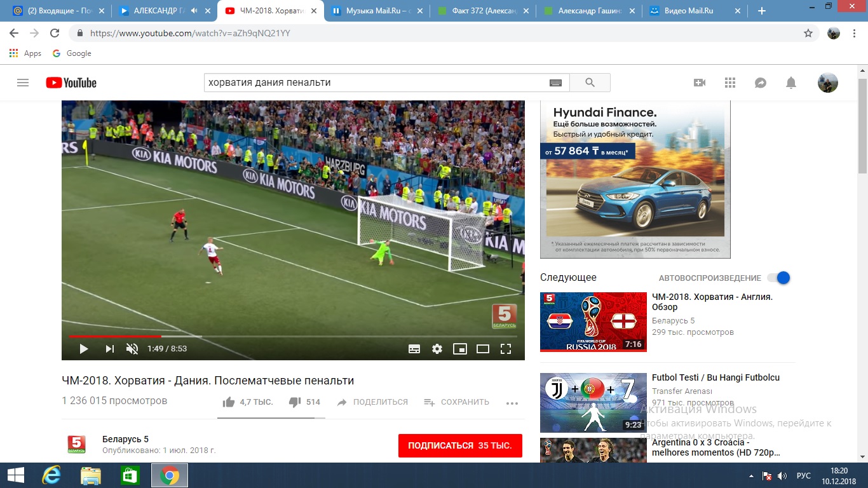Viewport: 868px width, 488px height.
Task: Toggle subtitles in video player
Action: pyautogui.click(x=414, y=348)
